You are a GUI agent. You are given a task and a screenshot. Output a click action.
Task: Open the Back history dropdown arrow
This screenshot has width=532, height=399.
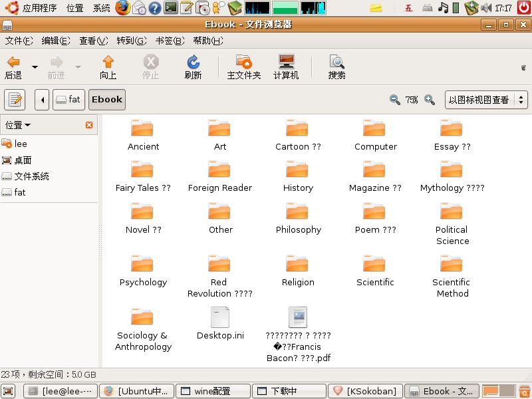click(35, 67)
